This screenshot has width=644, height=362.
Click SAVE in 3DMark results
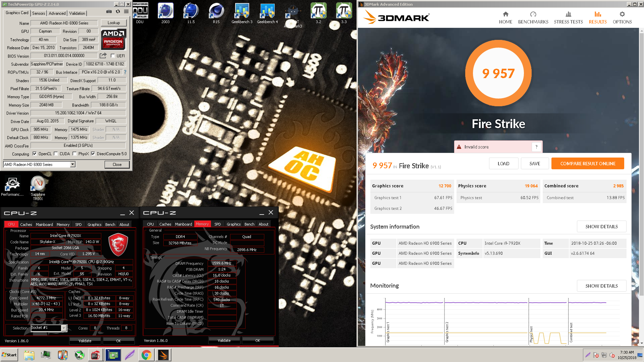pyautogui.click(x=535, y=164)
